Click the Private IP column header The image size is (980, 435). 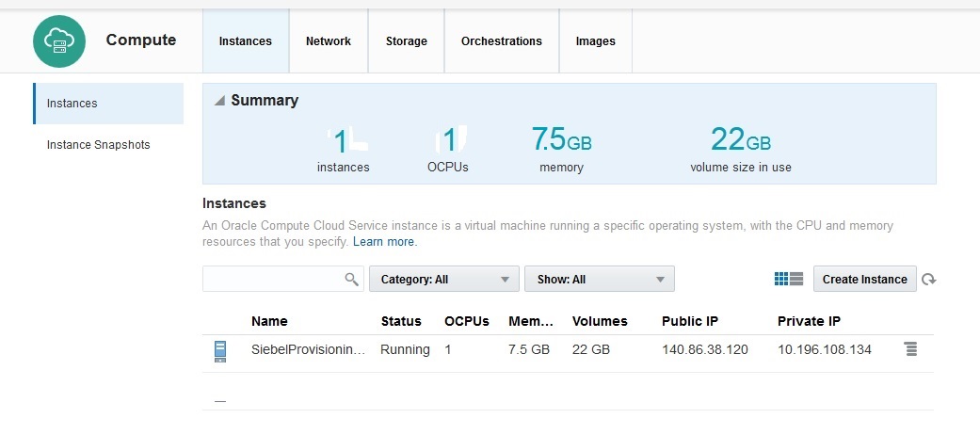810,321
